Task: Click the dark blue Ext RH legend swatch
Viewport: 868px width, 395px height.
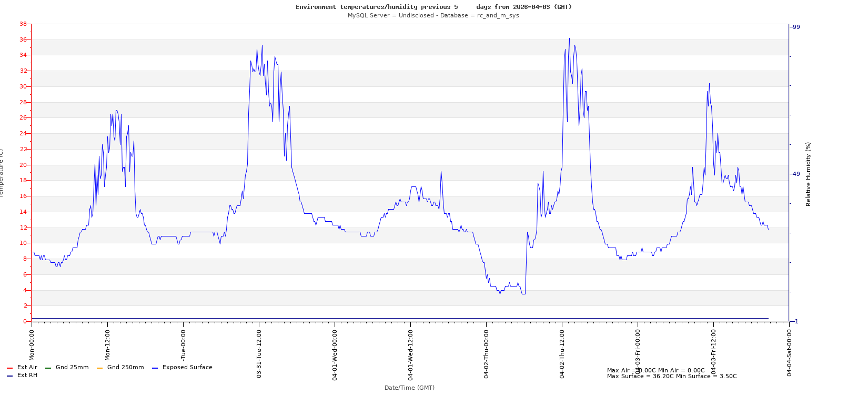Action: 9,376
